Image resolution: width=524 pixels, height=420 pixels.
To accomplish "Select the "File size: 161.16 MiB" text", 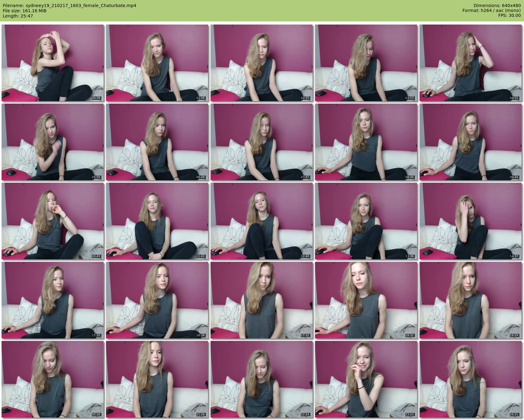I will (x=25, y=11).
